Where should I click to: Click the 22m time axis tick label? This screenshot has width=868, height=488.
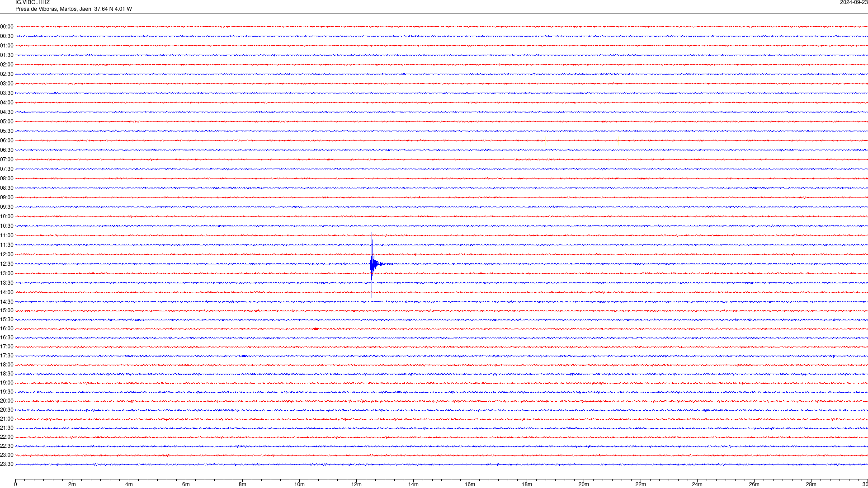[x=641, y=484]
